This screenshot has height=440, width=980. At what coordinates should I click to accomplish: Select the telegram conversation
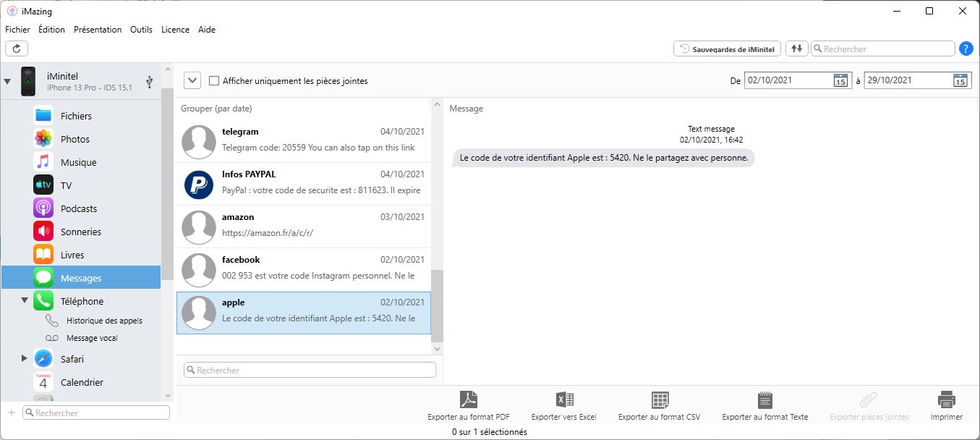(304, 142)
